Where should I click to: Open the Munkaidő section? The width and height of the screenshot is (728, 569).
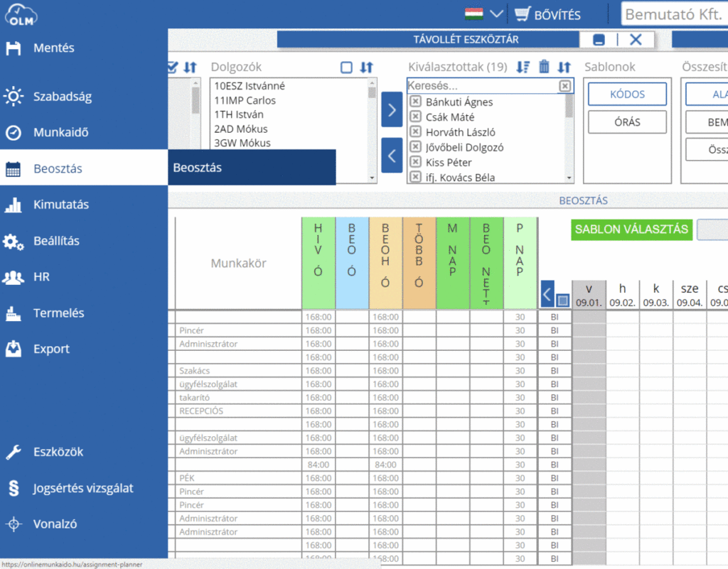pos(60,133)
